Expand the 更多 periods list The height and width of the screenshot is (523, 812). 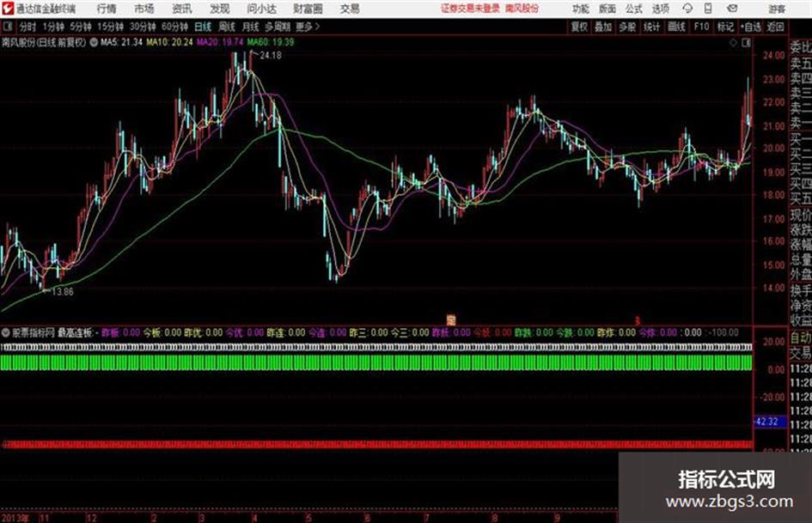(x=308, y=27)
